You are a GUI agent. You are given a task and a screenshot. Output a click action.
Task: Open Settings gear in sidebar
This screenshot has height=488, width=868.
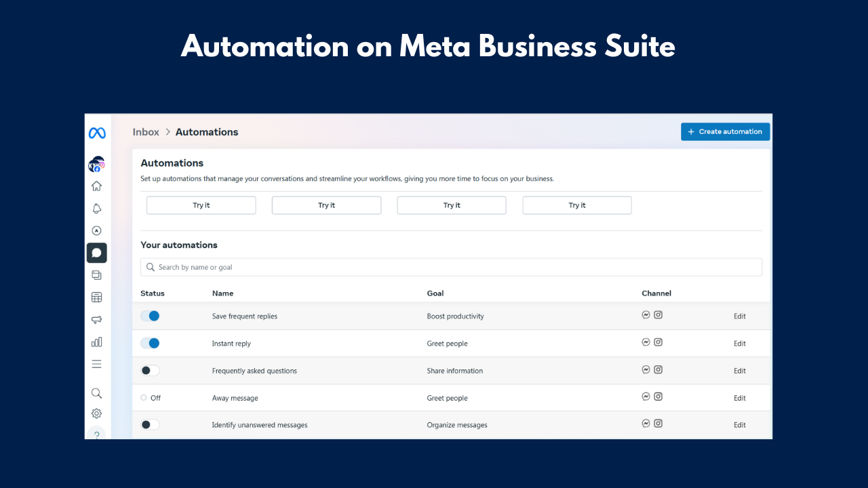(97, 413)
